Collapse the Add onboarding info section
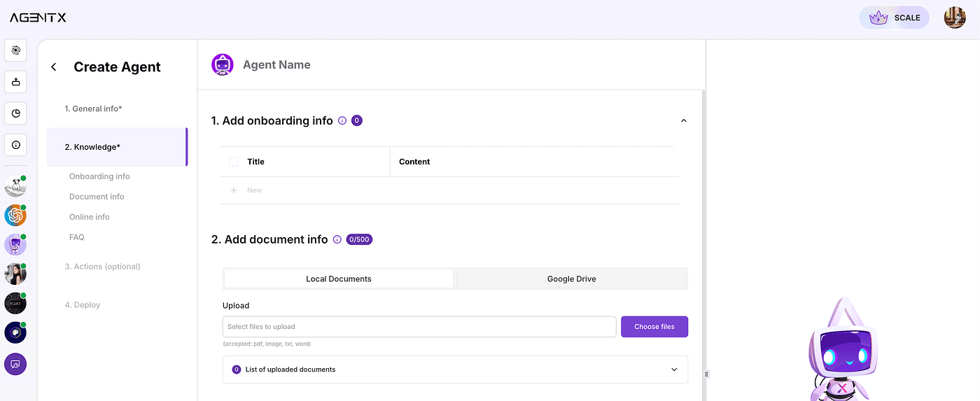This screenshot has width=980, height=401. tap(684, 120)
